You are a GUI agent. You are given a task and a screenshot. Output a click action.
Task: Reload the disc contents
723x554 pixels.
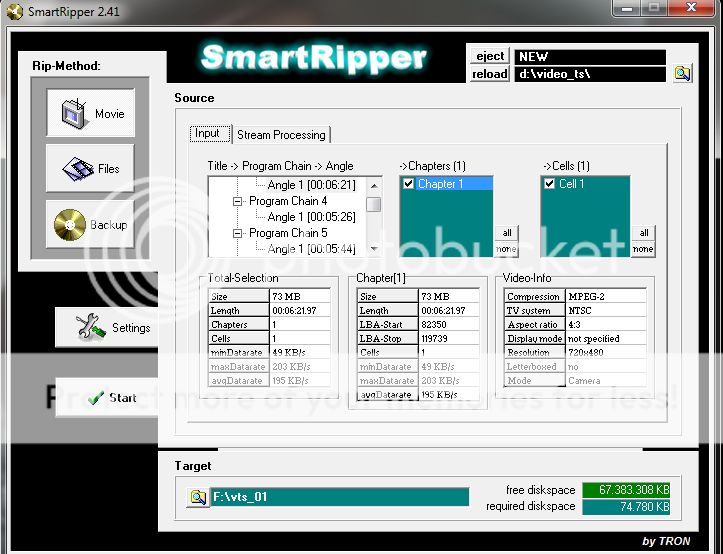[x=490, y=74]
